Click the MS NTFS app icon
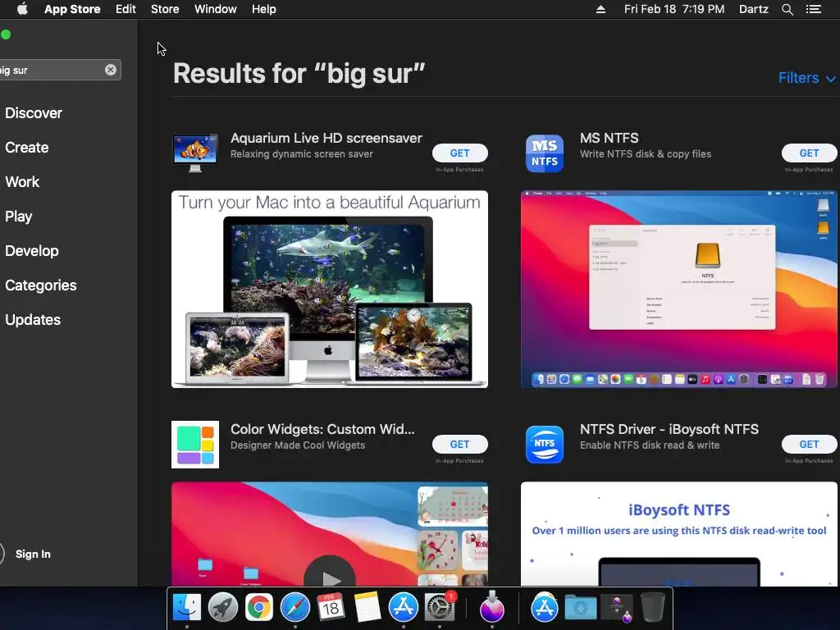840x630 pixels. [x=545, y=153]
